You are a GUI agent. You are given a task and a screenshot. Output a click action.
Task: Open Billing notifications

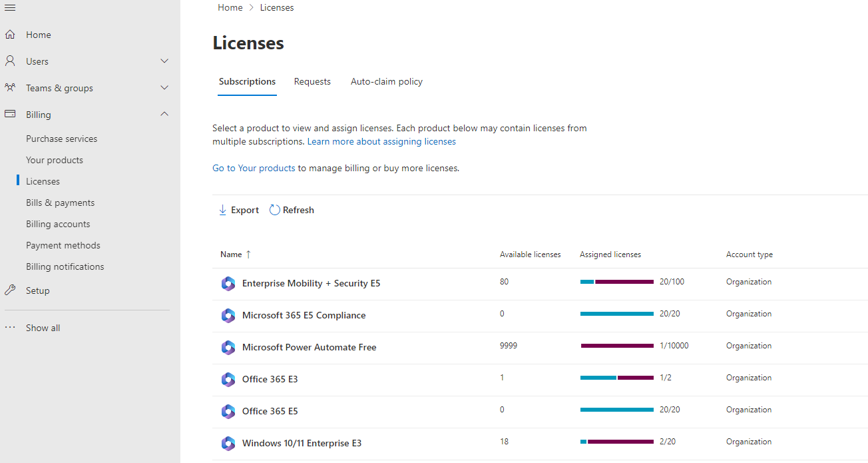65,266
